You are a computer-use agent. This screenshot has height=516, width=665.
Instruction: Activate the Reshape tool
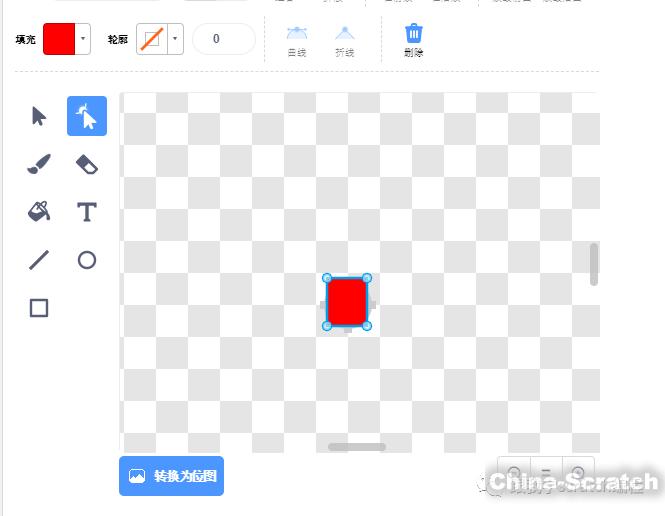[x=87, y=116]
